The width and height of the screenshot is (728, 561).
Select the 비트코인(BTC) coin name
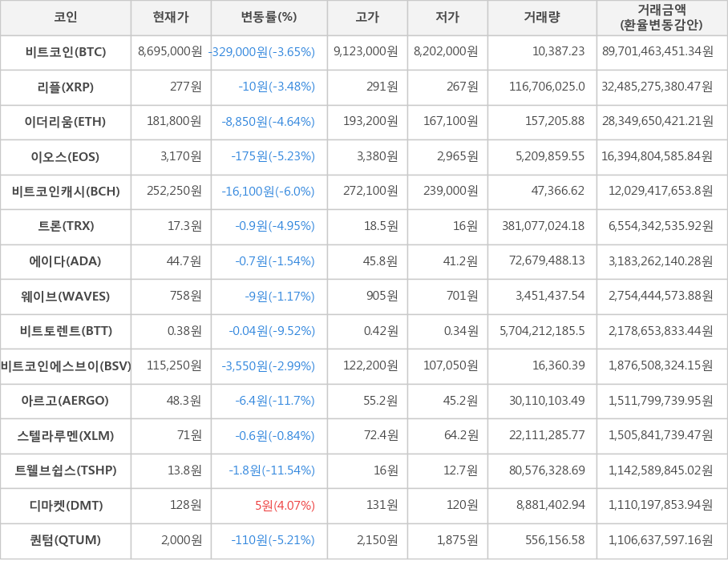point(66,52)
